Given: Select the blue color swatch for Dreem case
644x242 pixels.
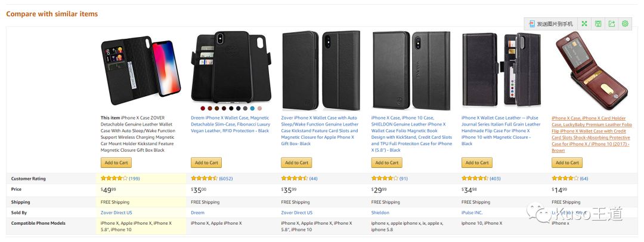Looking at the screenshot, I should 252,108.
